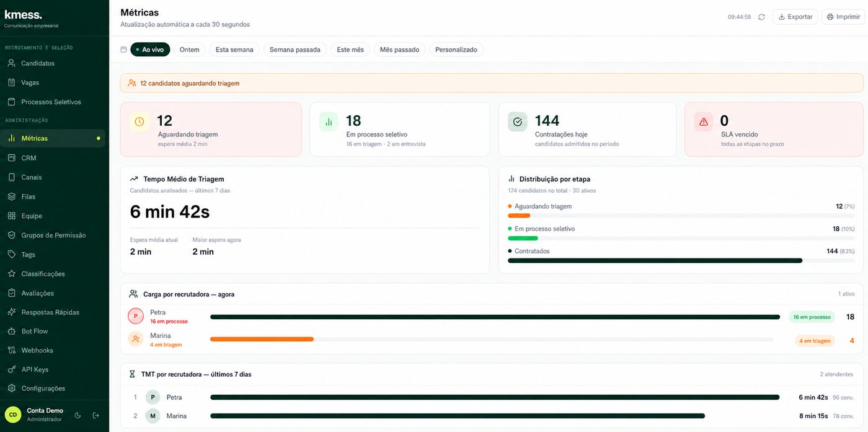Click the CD account avatar

point(13,415)
